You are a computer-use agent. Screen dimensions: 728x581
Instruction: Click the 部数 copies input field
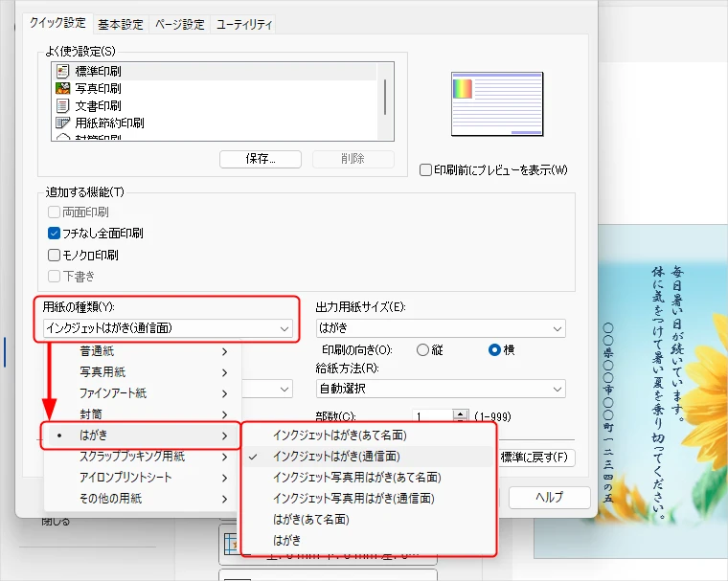coord(432,415)
